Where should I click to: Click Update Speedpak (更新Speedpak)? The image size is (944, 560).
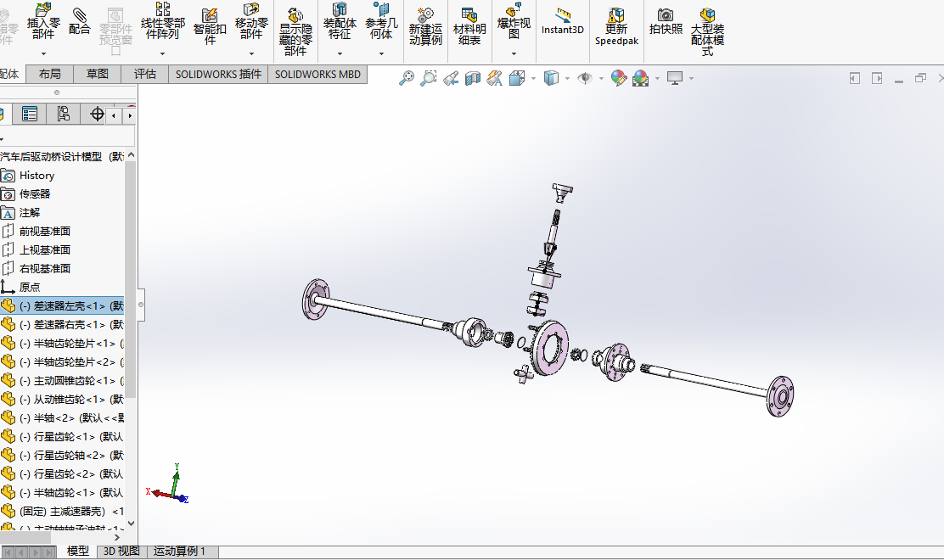click(x=616, y=26)
